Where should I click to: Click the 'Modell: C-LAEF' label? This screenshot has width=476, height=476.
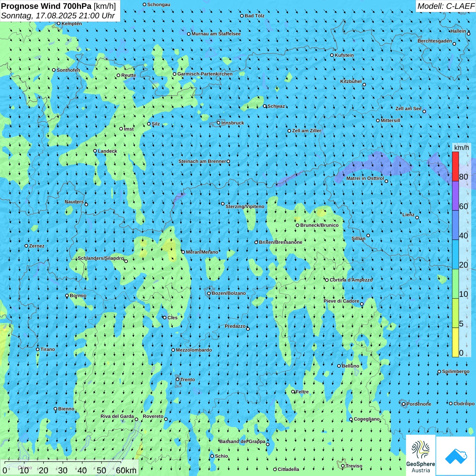click(x=446, y=6)
